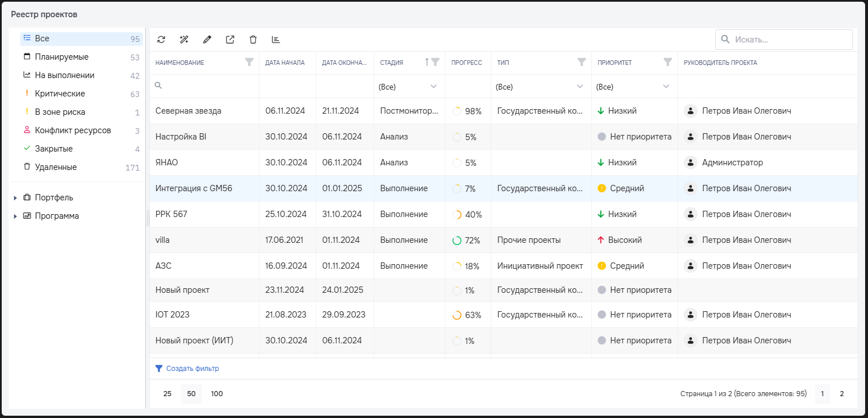
Task: Open the filter for Наименование column
Action: 249,62
